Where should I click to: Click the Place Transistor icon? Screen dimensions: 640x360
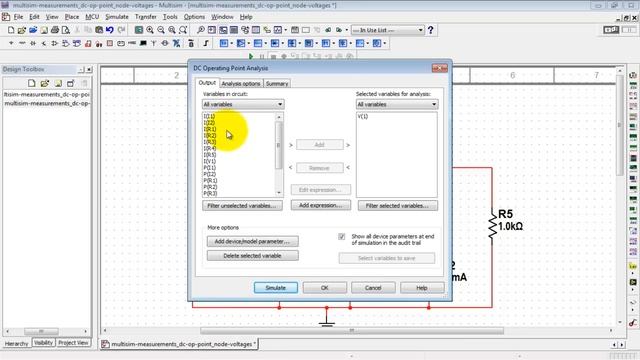tap(44, 43)
